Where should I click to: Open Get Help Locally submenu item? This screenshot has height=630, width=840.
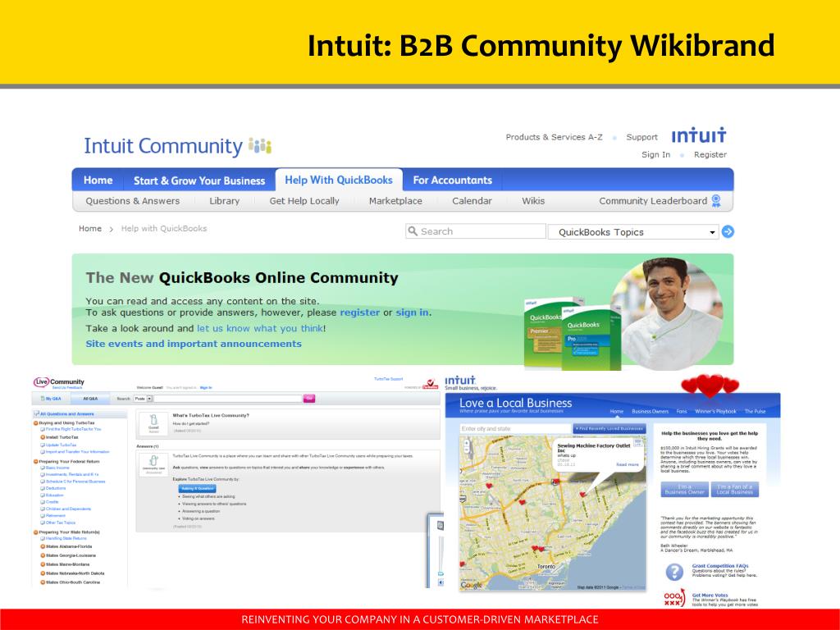click(304, 201)
